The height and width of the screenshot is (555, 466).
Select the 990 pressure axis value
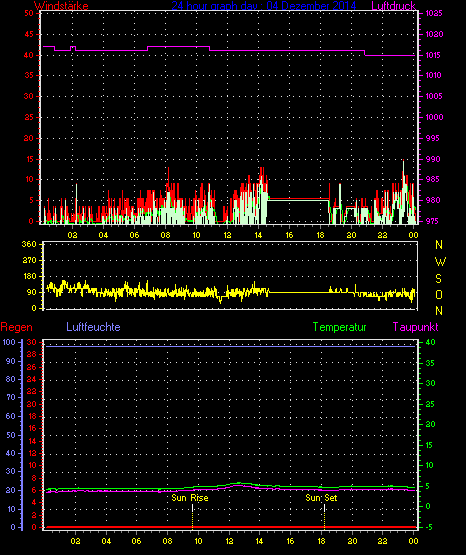433,159
